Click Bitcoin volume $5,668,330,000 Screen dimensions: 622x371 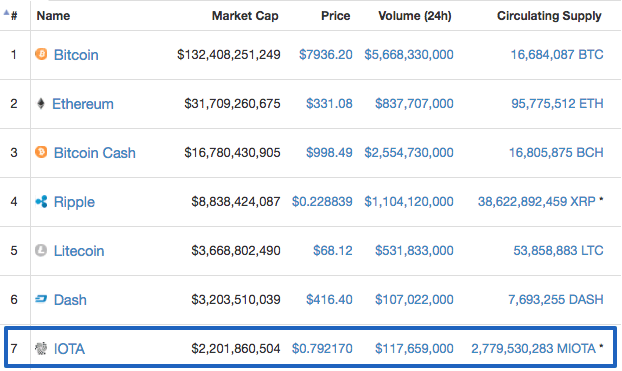[409, 54]
